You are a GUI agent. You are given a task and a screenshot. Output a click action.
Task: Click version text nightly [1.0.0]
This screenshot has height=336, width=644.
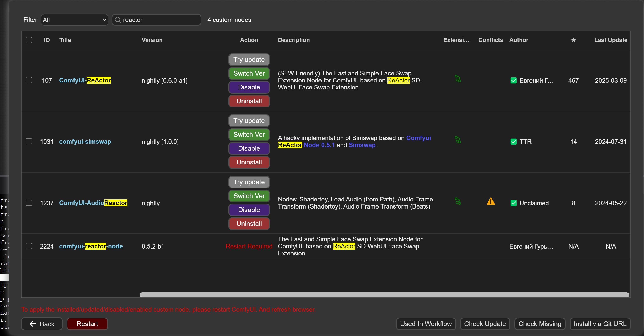160,142
